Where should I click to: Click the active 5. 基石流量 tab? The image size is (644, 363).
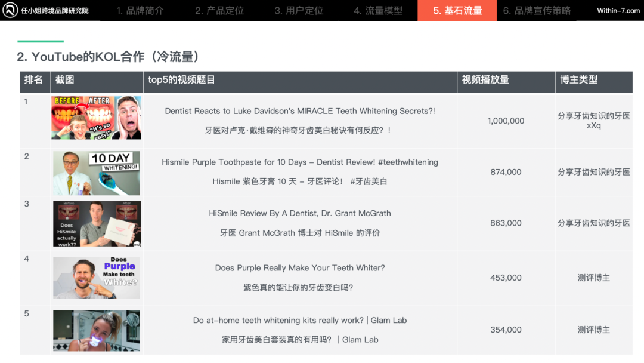coord(457,10)
